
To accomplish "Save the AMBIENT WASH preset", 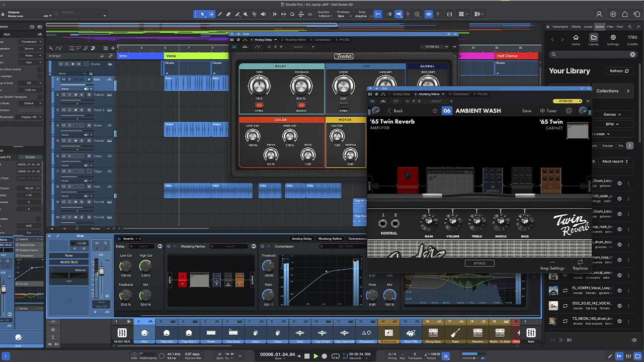I will tap(527, 111).
